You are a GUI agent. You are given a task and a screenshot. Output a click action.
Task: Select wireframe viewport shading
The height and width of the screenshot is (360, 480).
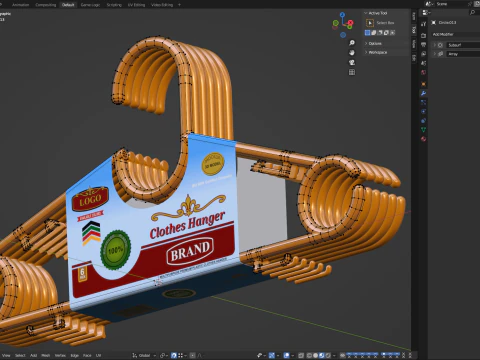[x=309, y=355]
